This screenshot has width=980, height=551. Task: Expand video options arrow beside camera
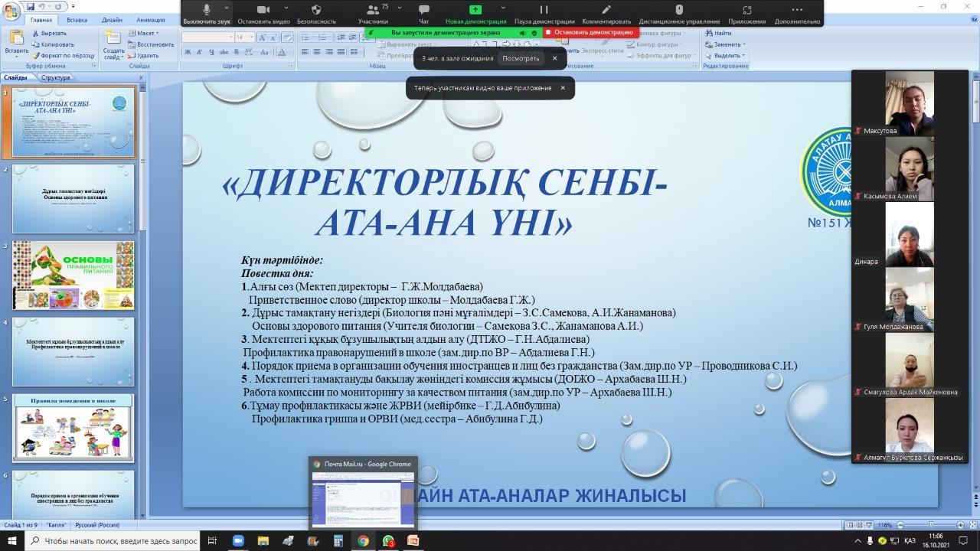(285, 8)
